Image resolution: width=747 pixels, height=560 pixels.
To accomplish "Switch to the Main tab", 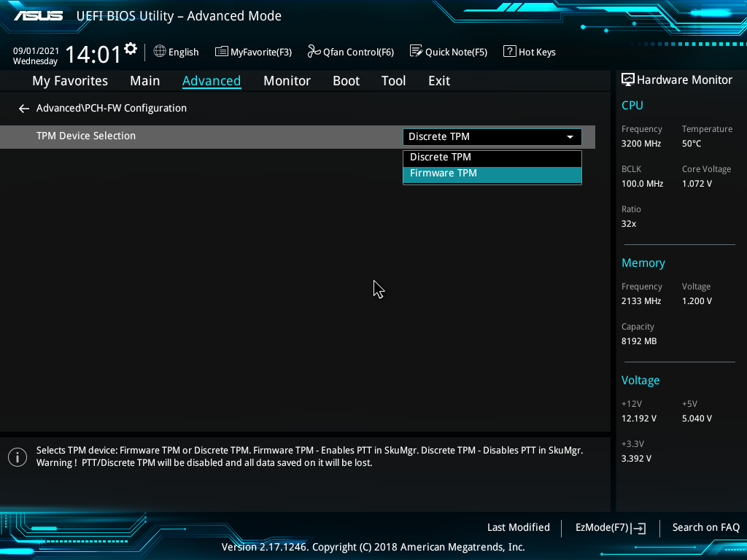I will click(145, 80).
